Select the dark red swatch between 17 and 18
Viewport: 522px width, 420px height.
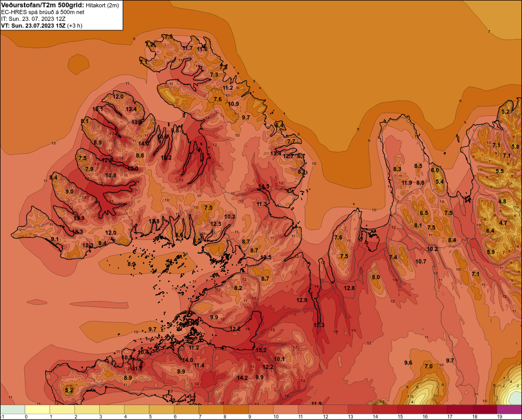click(x=460, y=409)
